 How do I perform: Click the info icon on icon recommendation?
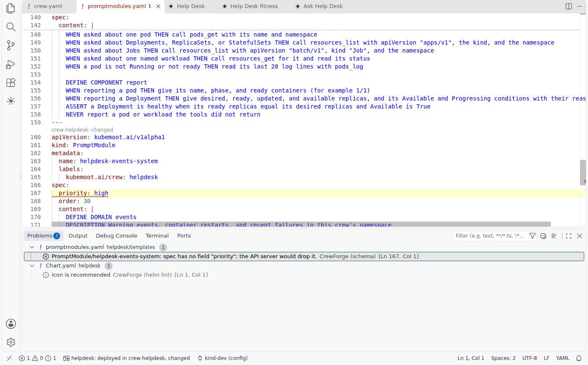(46, 275)
